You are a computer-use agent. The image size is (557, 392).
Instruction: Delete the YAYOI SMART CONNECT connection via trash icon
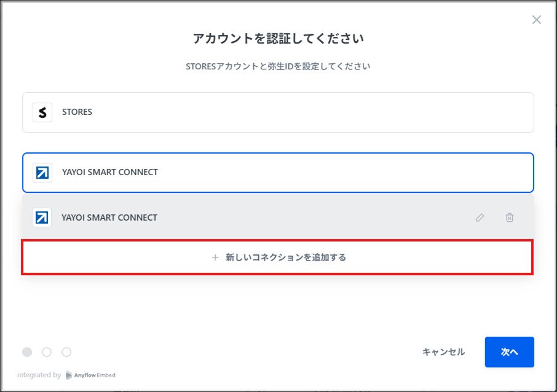[x=510, y=218]
